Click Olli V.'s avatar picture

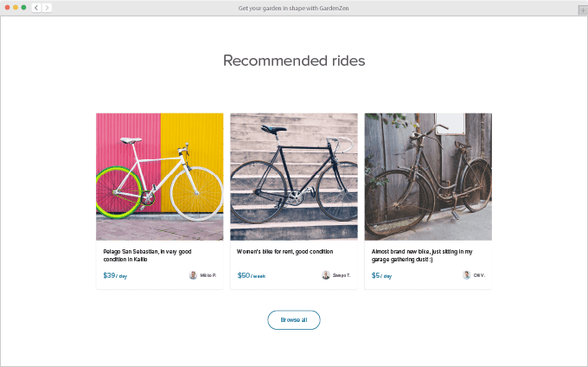pyautogui.click(x=467, y=275)
